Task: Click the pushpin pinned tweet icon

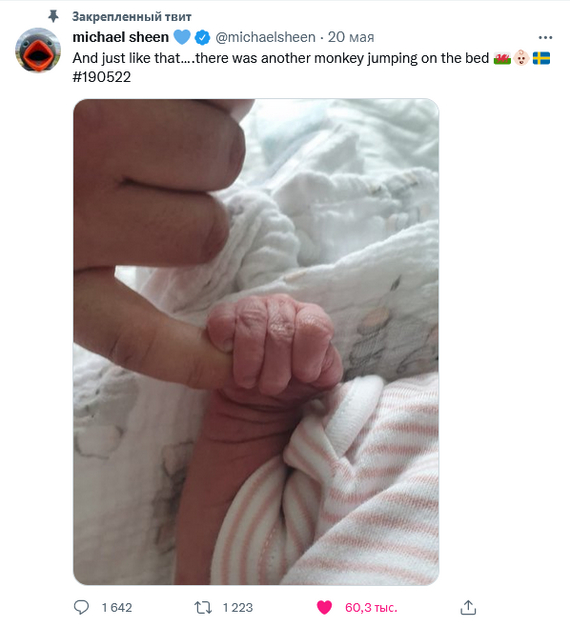Action: 53,16
